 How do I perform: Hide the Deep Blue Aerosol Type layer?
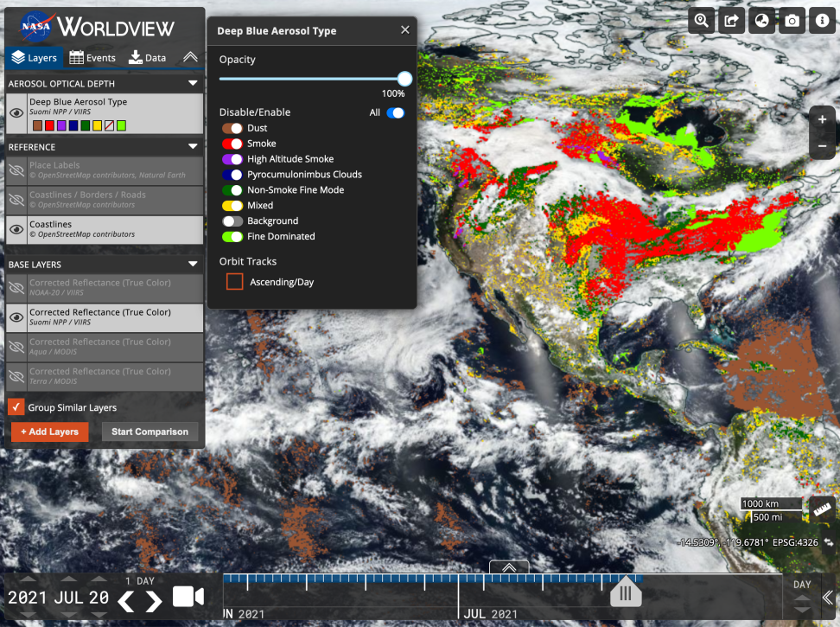point(16,112)
